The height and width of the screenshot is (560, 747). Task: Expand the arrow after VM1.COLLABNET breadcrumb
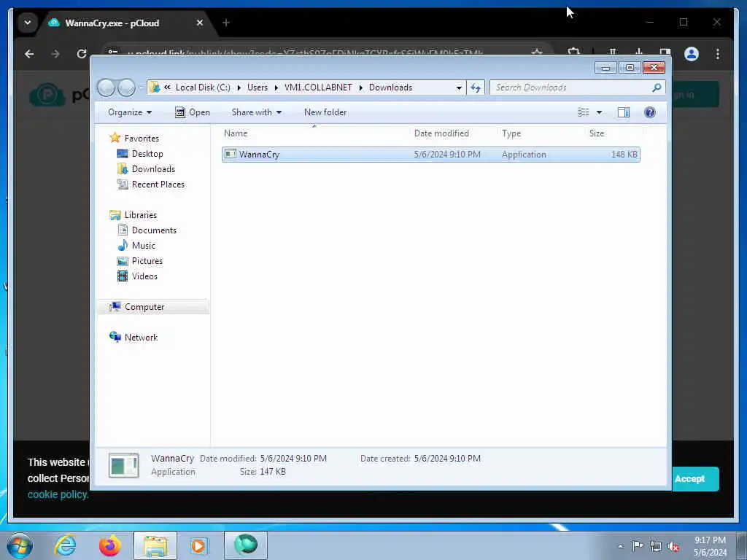coord(360,87)
